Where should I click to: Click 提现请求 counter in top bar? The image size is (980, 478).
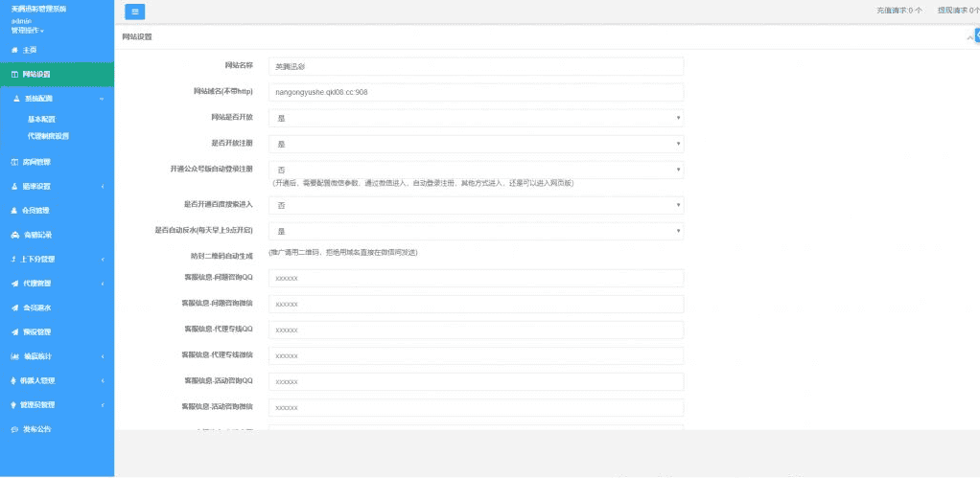[959, 11]
